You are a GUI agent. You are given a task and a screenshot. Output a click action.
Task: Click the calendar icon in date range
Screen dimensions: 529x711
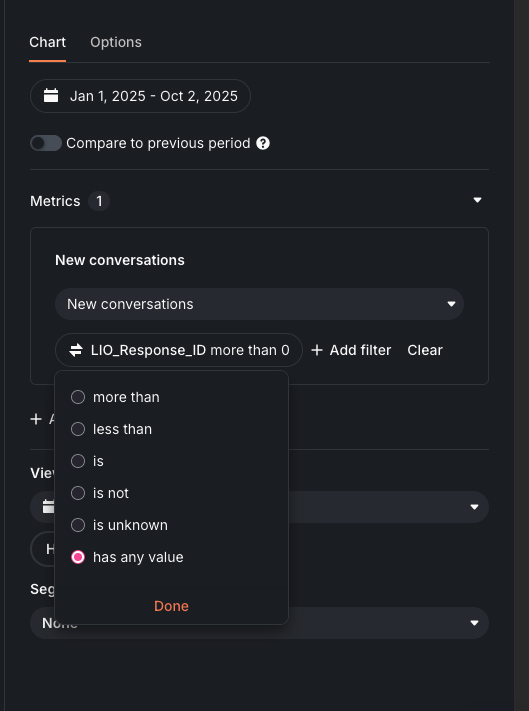51,96
